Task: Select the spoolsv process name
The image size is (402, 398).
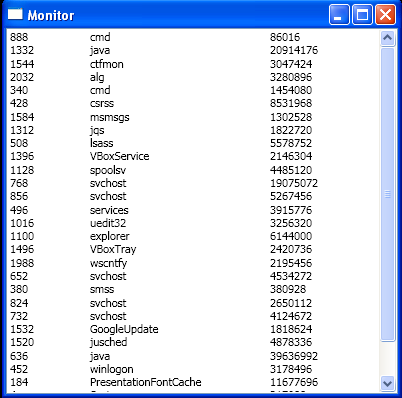Action: tap(108, 170)
